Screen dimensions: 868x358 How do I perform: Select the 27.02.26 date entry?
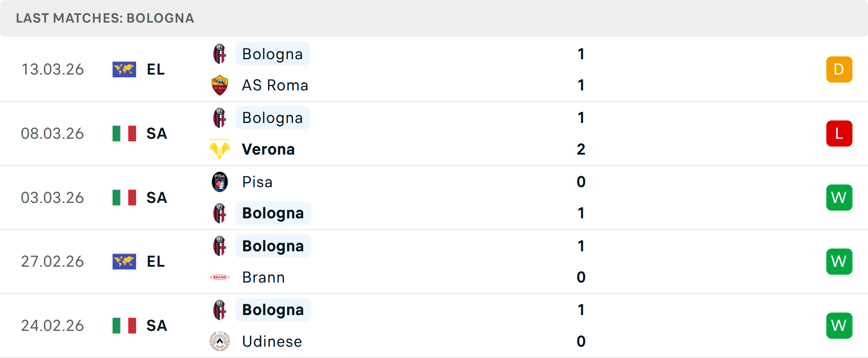pos(52,261)
